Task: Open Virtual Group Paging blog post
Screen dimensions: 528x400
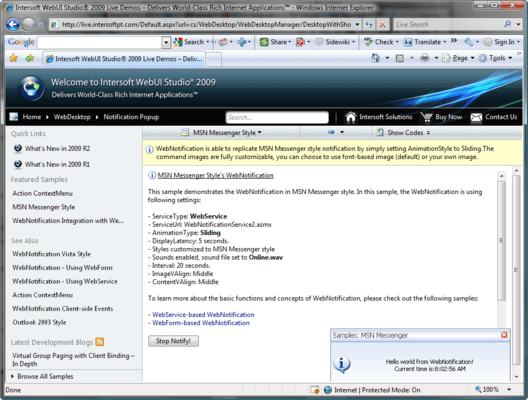Action: pos(73,360)
